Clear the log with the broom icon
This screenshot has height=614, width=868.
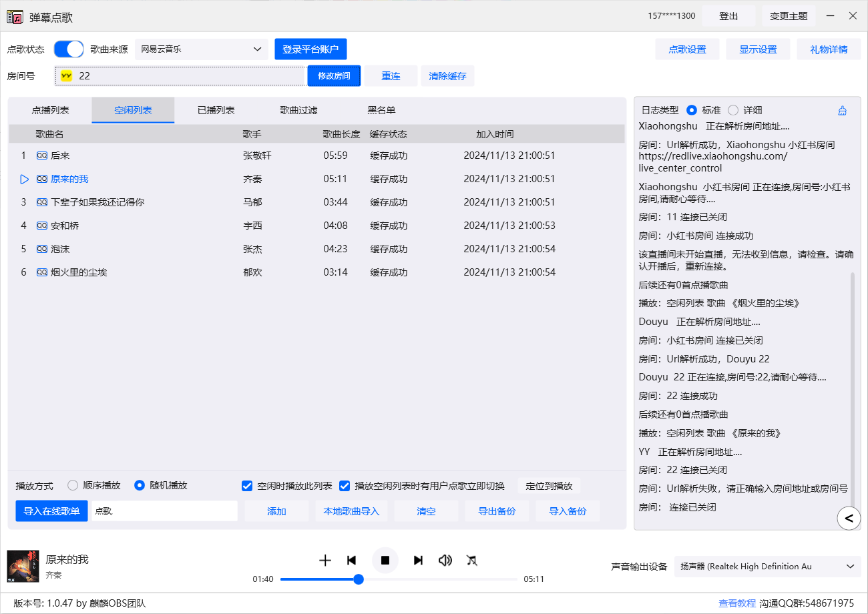[842, 109]
